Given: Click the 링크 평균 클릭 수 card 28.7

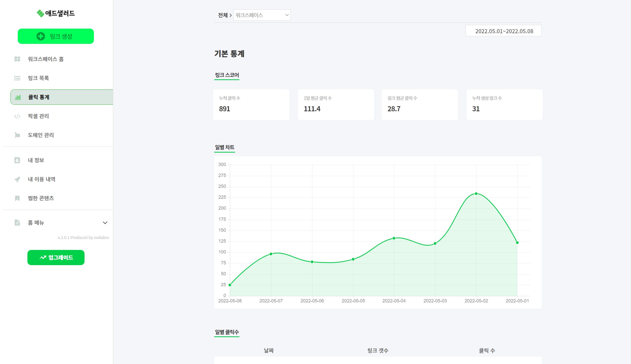Looking at the screenshot, I should [x=420, y=105].
